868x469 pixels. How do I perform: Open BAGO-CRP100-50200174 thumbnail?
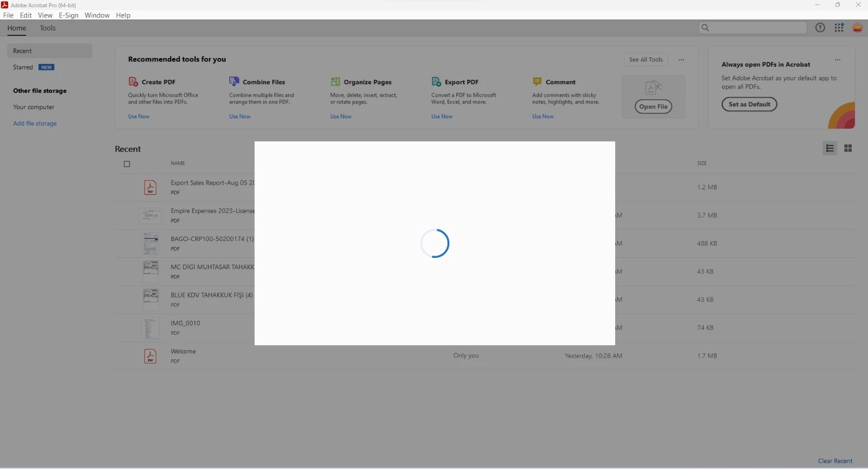150,244
